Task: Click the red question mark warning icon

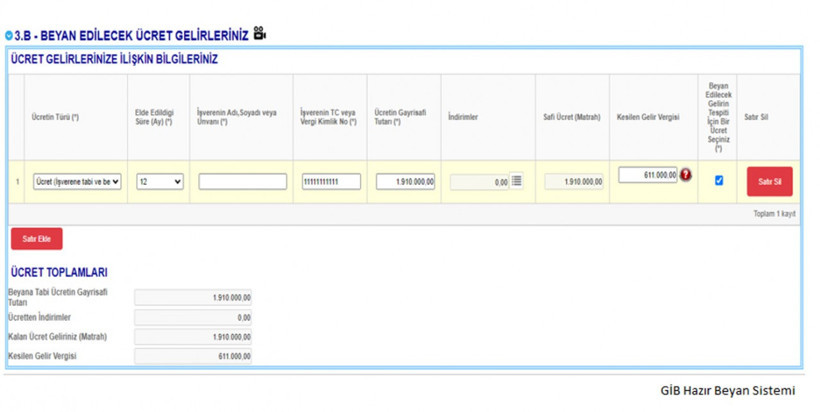Action: click(685, 175)
